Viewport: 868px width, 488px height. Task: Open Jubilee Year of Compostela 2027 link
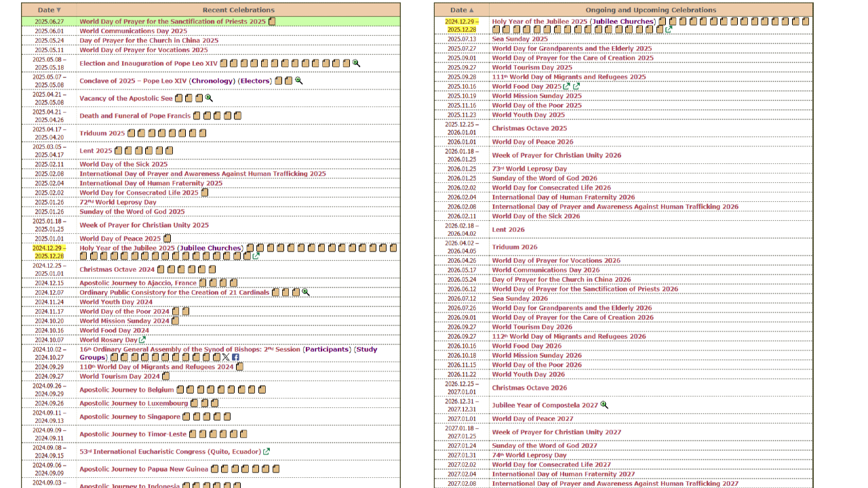[x=545, y=405]
